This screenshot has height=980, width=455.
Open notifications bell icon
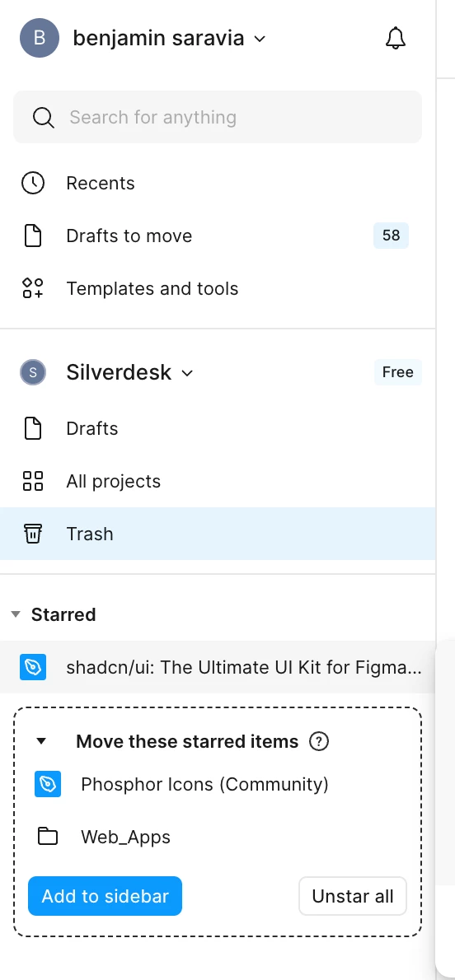point(395,38)
